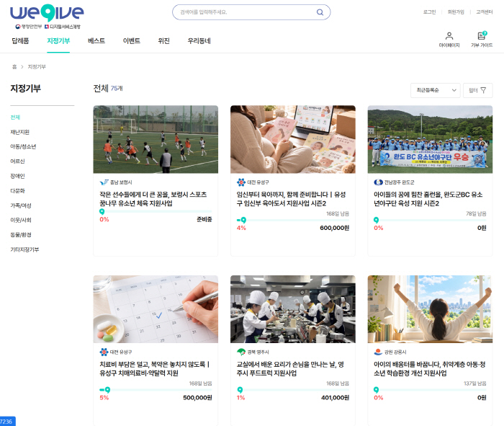Viewport: 504px width, 426px height.
Task: Click the wegive logo
Action: point(47,13)
